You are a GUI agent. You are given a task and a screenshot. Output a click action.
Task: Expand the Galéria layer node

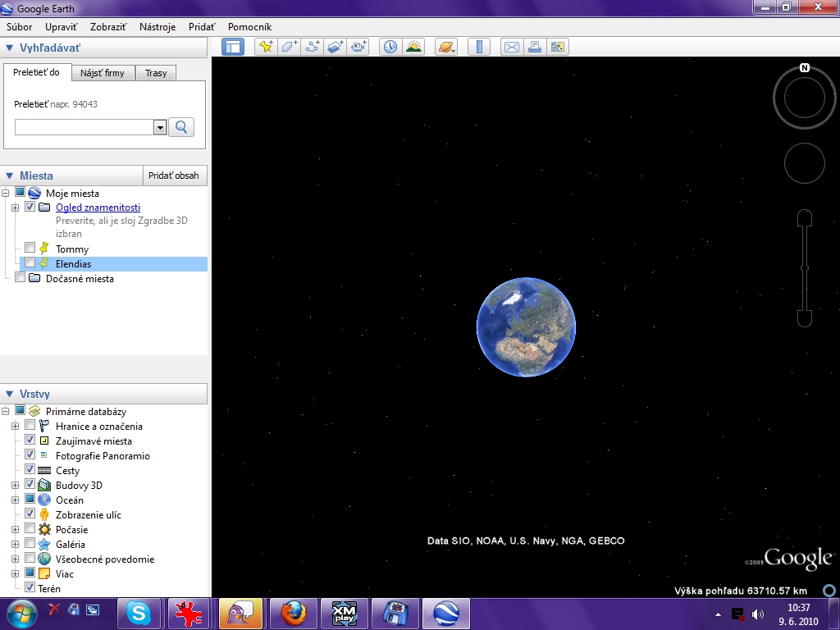click(x=15, y=545)
